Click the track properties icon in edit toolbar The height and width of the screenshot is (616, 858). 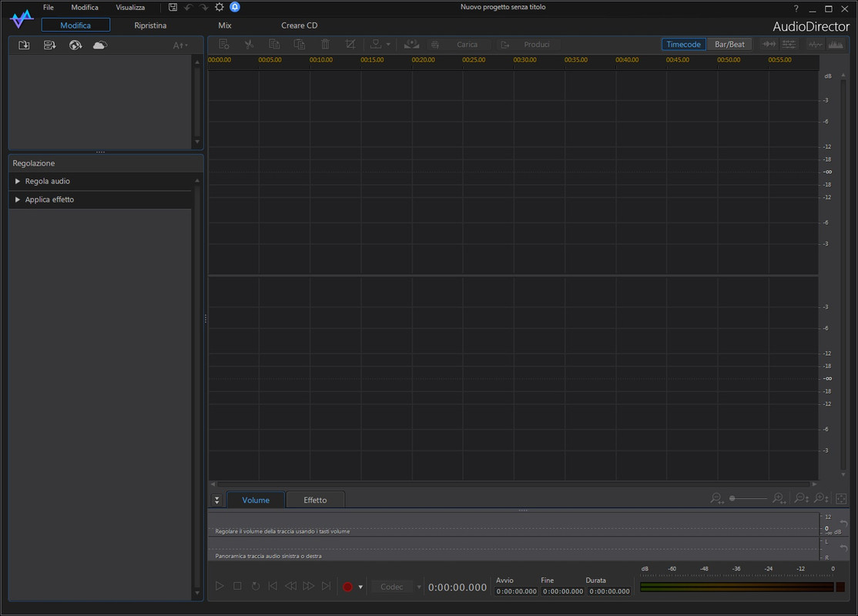click(224, 45)
